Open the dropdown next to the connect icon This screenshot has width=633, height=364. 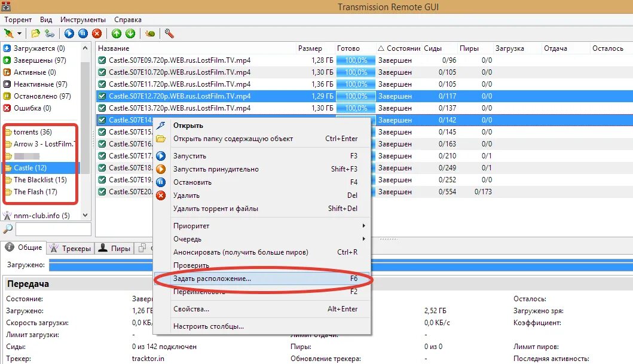(19, 33)
